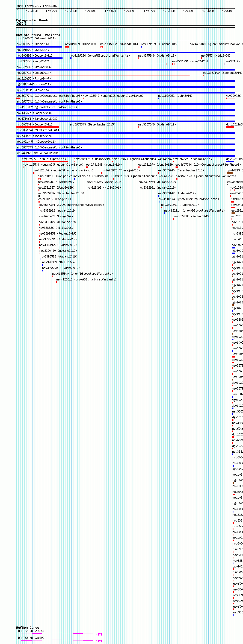Click esv3607743 (1000GenomesConsortiumPhase3) label
The image size is (243, 644).
(x=49, y=148)
